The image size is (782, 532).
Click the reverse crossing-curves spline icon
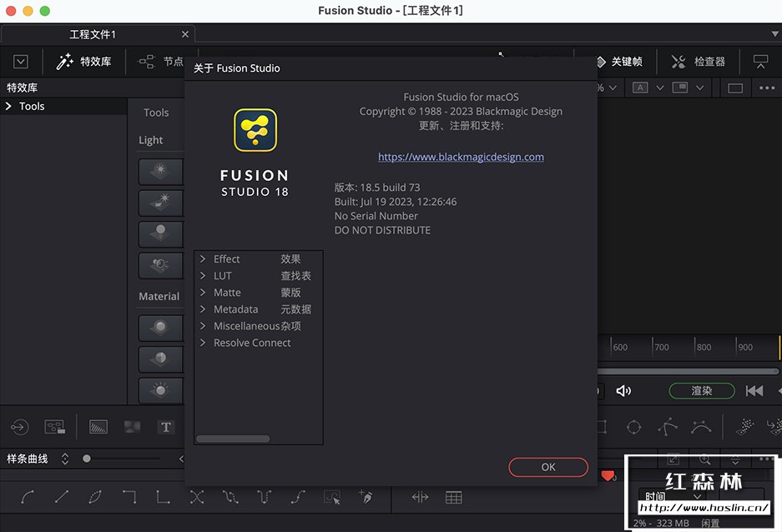[x=196, y=497]
